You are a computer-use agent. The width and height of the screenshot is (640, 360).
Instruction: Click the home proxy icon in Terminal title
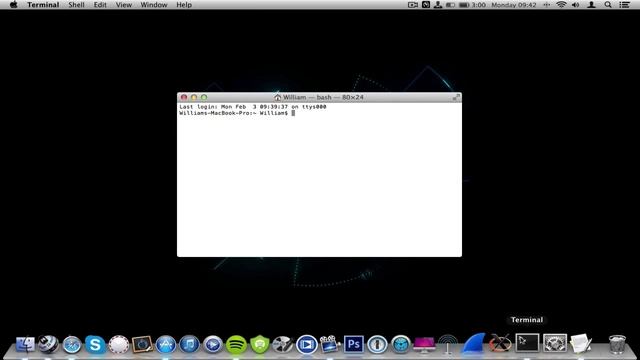(x=278, y=97)
